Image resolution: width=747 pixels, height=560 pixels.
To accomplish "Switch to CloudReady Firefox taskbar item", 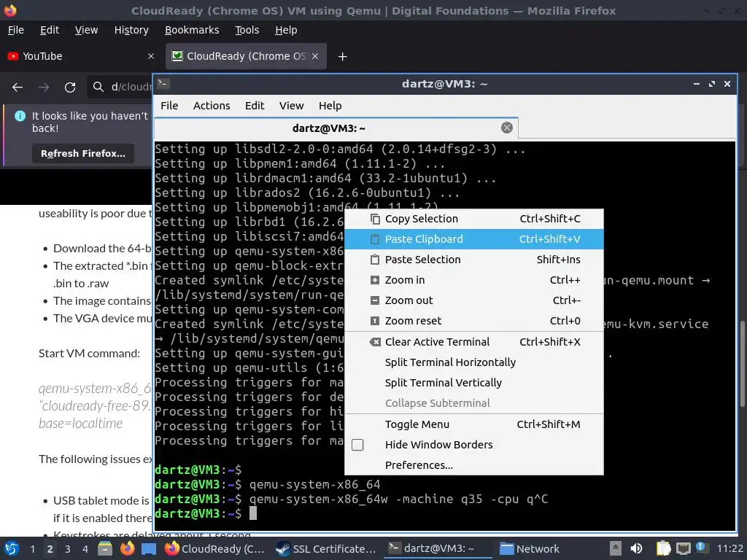I will (215, 548).
